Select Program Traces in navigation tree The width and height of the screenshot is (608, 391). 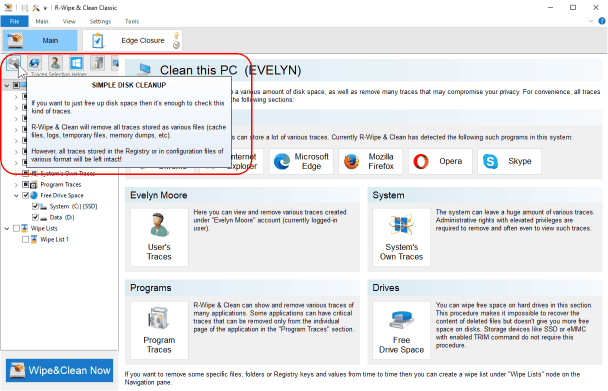(x=61, y=185)
